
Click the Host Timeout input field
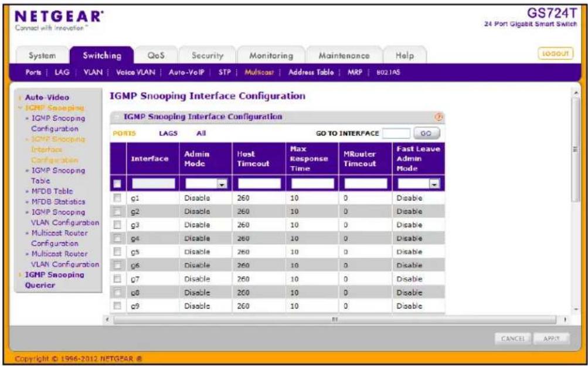tap(259, 184)
